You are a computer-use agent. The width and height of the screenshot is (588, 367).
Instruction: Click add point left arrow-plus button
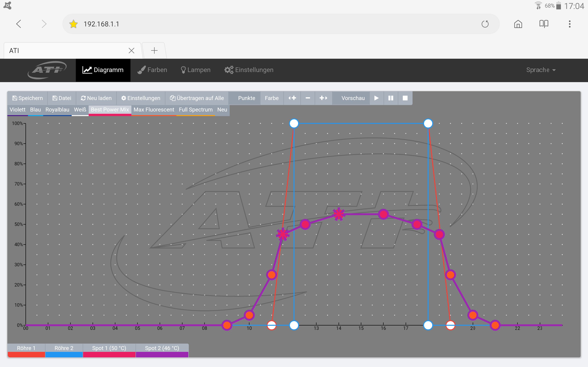click(x=292, y=98)
